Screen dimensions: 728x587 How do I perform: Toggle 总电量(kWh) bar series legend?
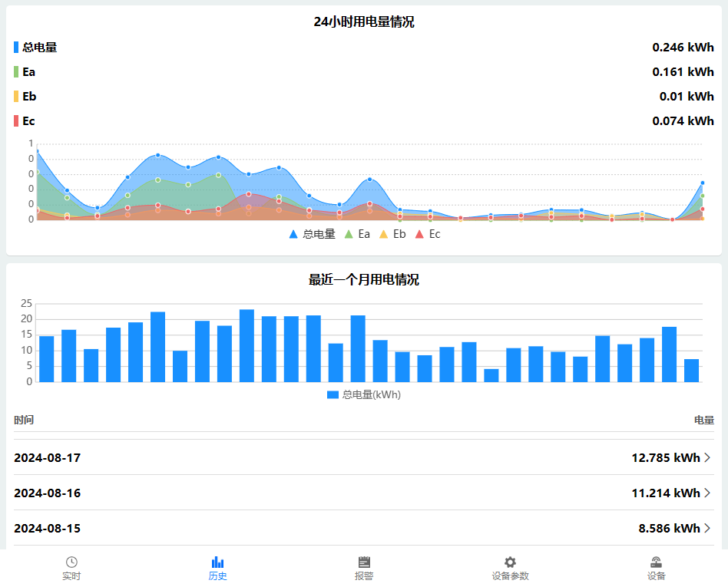pos(364,394)
